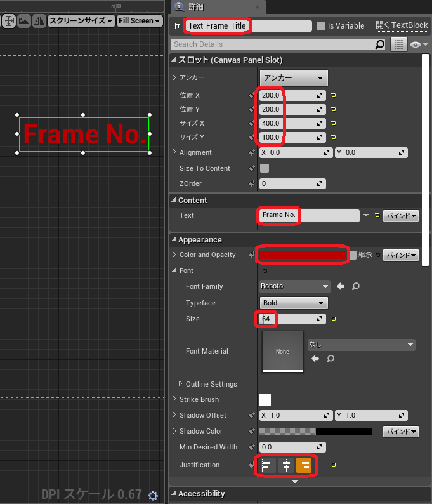Browse to Font Material asset magnifier
The width and height of the screenshot is (432, 504).
[x=330, y=359]
